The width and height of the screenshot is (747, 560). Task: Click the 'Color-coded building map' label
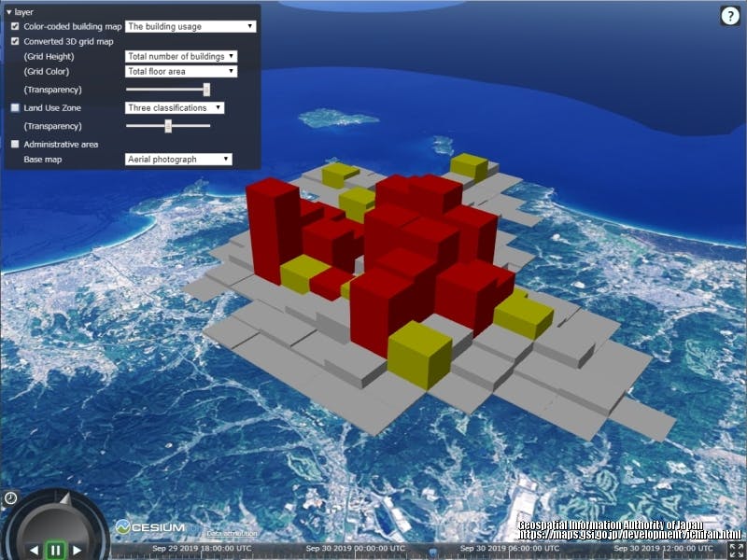pos(73,27)
